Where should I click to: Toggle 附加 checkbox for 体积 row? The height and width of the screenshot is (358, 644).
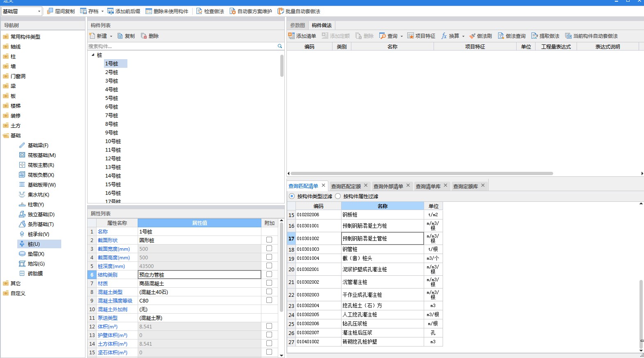269,326
